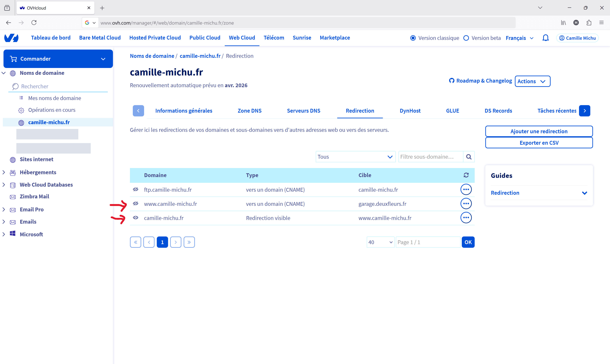Click Exporter en CSV button

[539, 143]
